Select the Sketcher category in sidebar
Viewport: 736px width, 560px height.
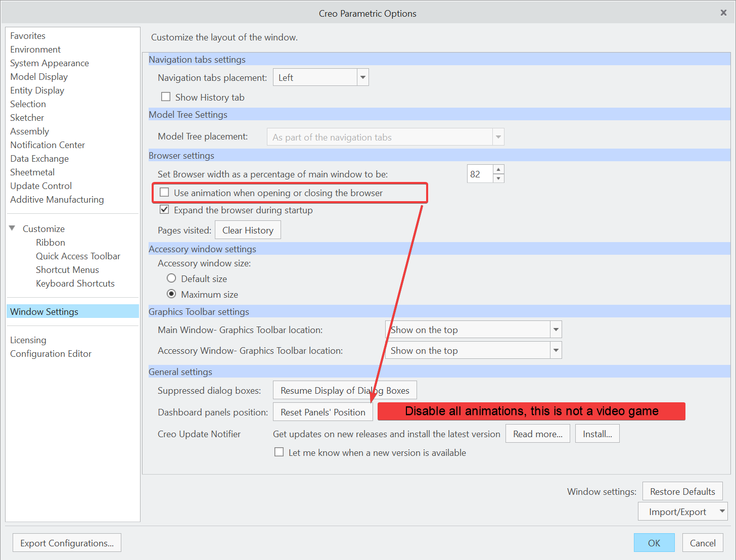[27, 117]
